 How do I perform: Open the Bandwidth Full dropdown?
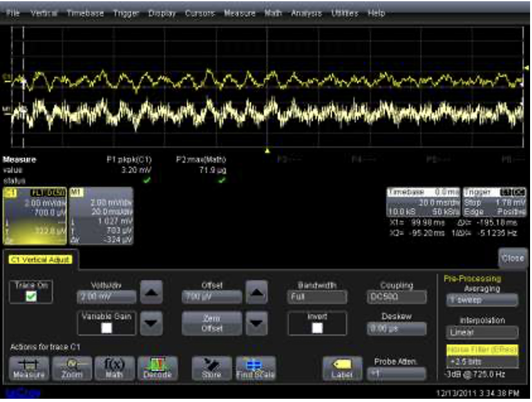coord(317,297)
